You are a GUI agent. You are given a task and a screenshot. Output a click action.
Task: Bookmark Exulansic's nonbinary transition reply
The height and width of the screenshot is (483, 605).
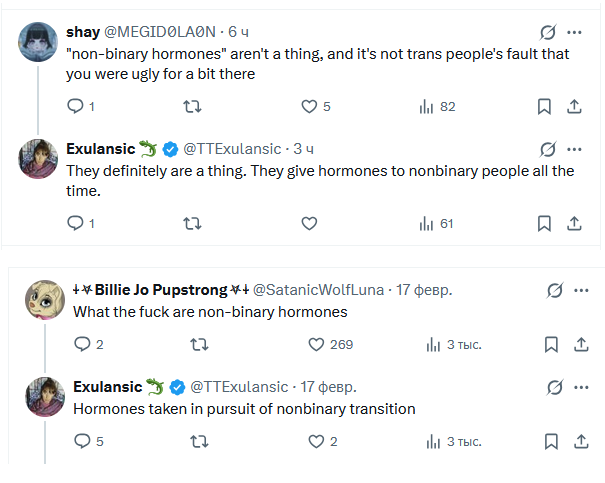click(x=551, y=441)
